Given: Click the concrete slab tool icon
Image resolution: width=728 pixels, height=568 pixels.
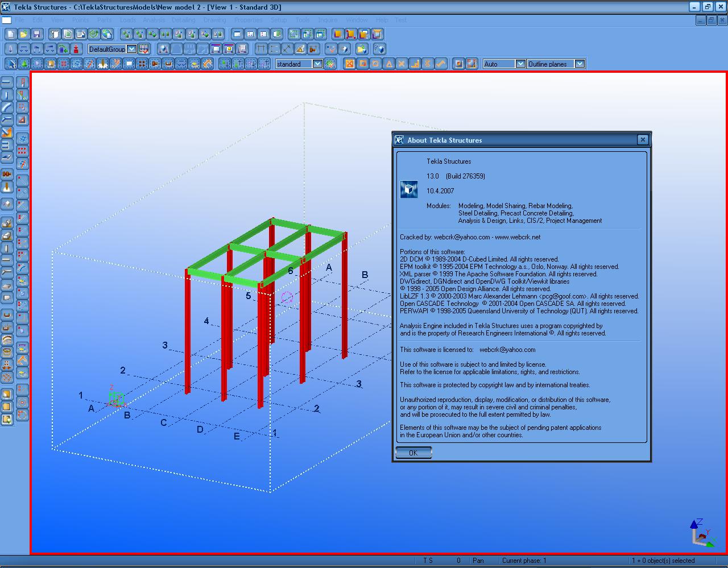Looking at the screenshot, I should coord(6,285).
